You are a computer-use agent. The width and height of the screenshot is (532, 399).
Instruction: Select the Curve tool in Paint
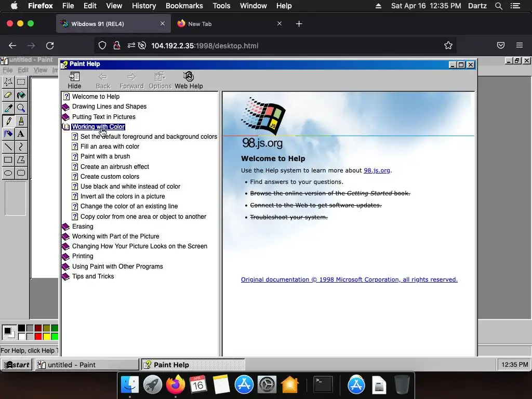click(x=21, y=147)
